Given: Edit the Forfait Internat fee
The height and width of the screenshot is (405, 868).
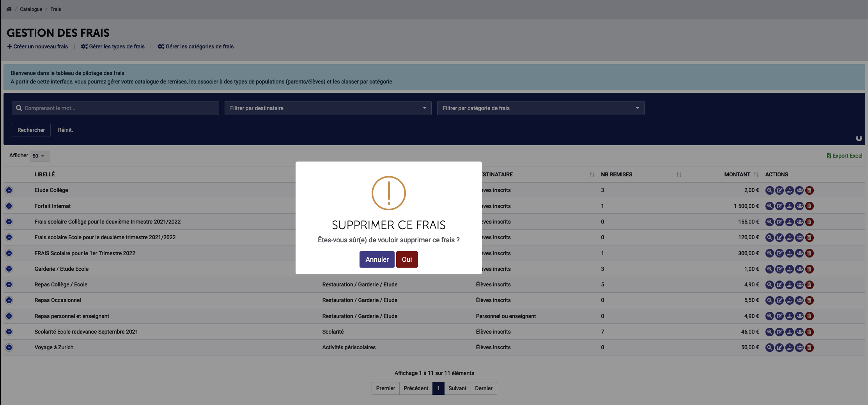Looking at the screenshot, I should tap(779, 206).
